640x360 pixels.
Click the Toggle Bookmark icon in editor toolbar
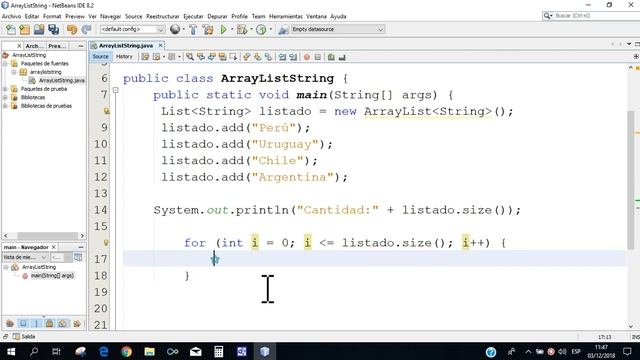(268, 57)
